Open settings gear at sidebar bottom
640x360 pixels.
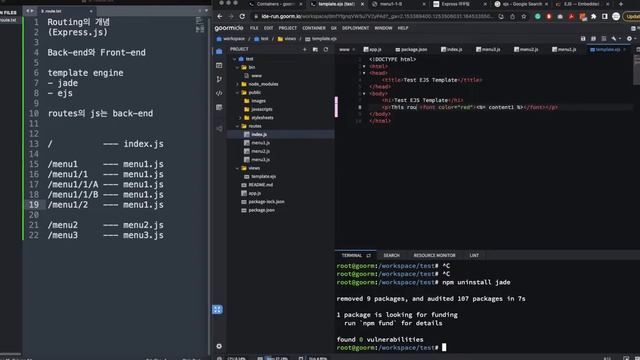pyautogui.click(x=219, y=346)
